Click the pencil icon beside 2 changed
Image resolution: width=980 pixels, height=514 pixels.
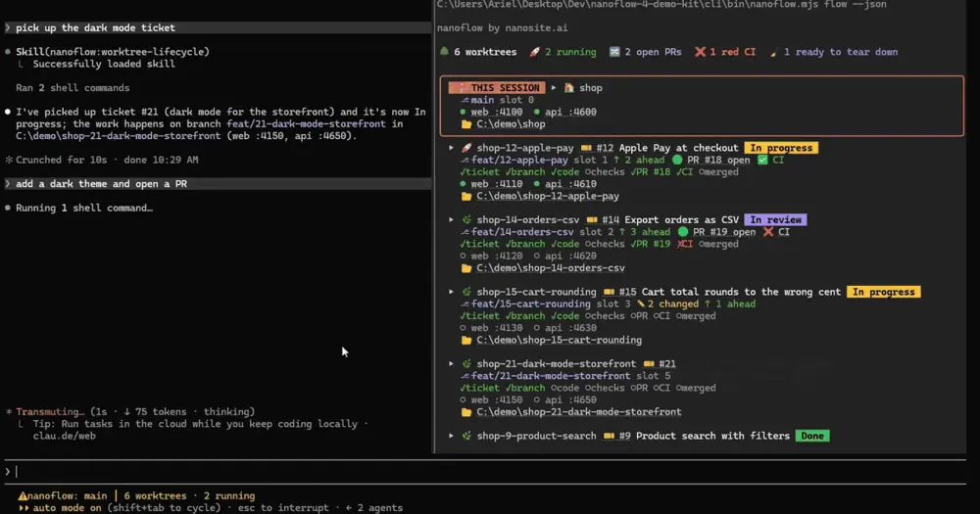click(641, 304)
